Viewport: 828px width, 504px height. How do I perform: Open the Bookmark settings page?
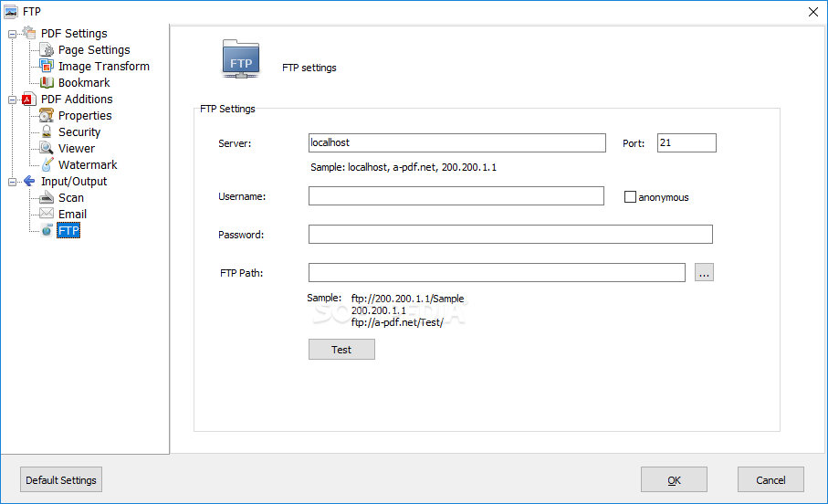[84, 82]
